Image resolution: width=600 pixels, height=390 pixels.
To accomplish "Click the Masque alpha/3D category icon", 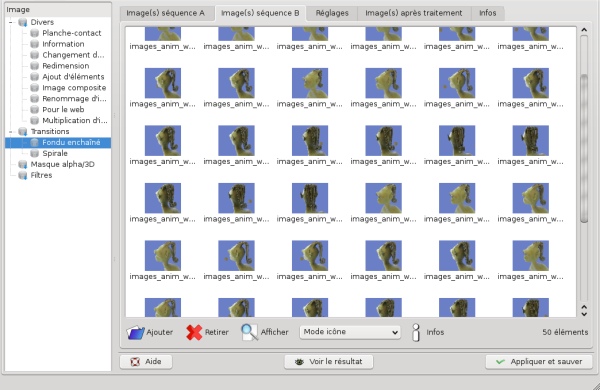I will (x=23, y=165).
